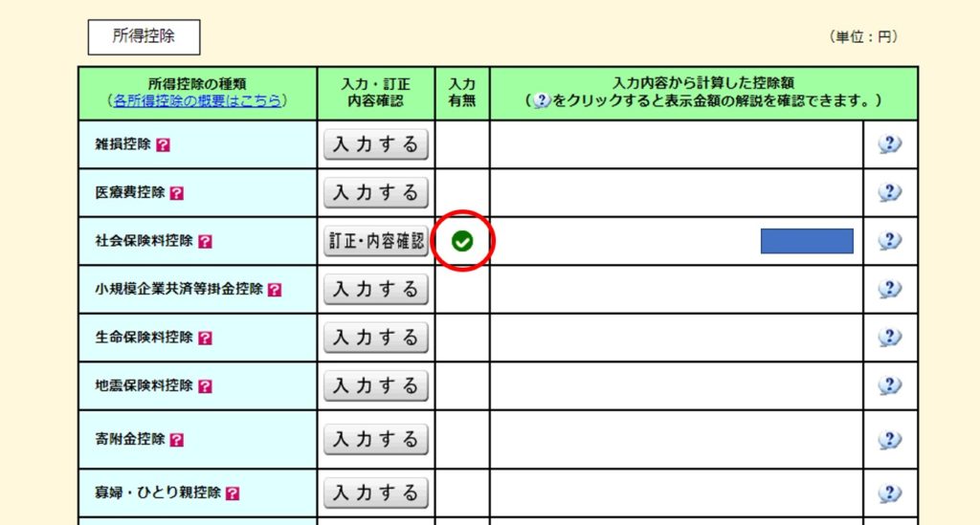Open red help icon next to 医療費控除
Screen dimensions: 980x525
coord(176,193)
